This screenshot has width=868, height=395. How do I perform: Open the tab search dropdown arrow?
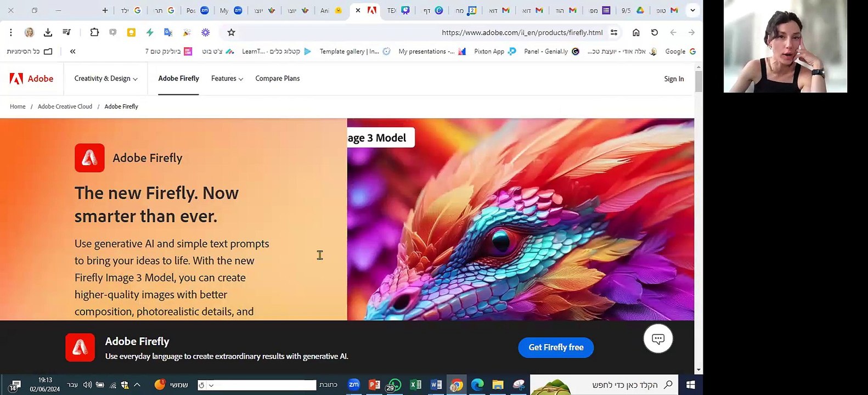[x=692, y=10]
